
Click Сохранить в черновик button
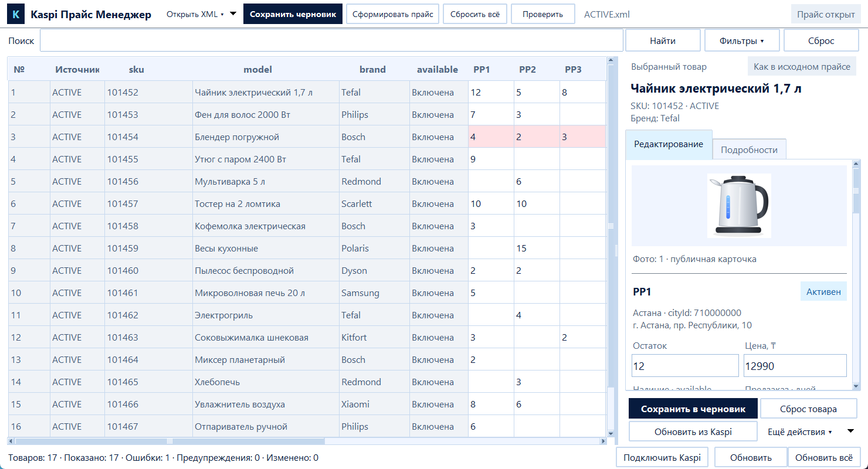[x=693, y=409]
